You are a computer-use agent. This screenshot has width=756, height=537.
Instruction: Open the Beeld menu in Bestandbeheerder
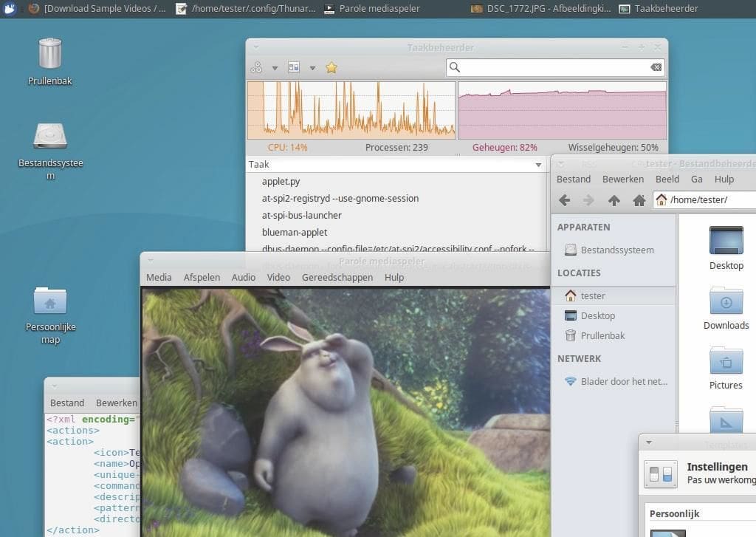667,179
